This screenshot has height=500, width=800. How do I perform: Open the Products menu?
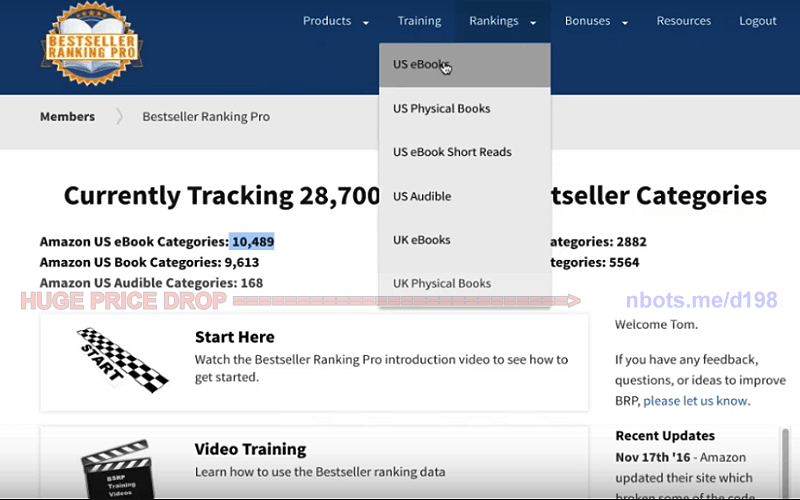[x=327, y=21]
